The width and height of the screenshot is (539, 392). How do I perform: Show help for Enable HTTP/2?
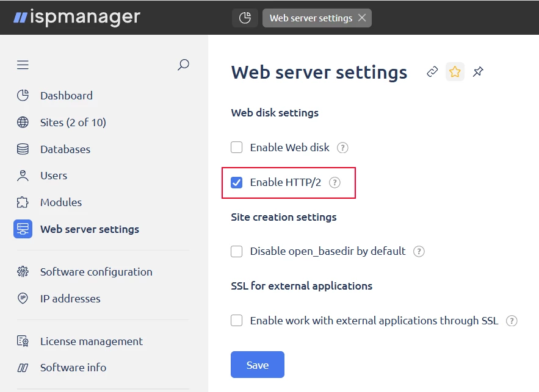click(335, 182)
